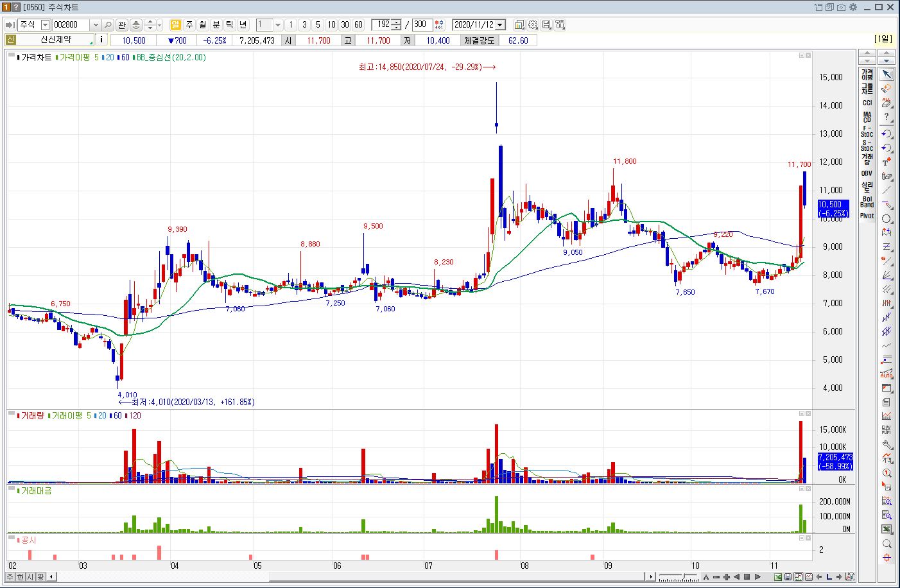The width and height of the screenshot is (900, 588).
Task: Click the 거래대금 panel label
Action: pos(36,490)
